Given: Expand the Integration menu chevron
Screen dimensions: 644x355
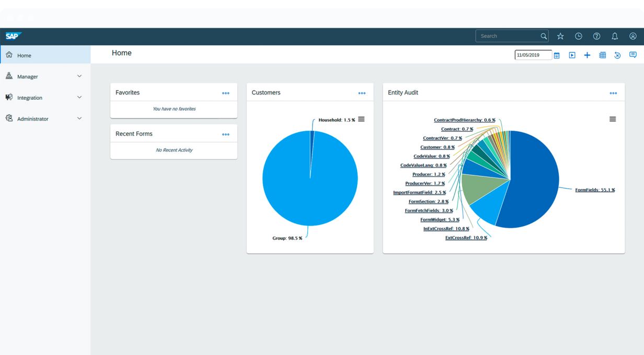Looking at the screenshot, I should [x=79, y=97].
